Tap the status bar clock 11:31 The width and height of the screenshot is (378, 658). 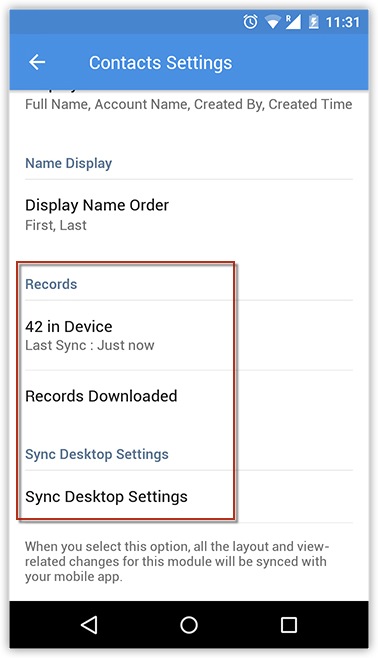tap(343, 22)
